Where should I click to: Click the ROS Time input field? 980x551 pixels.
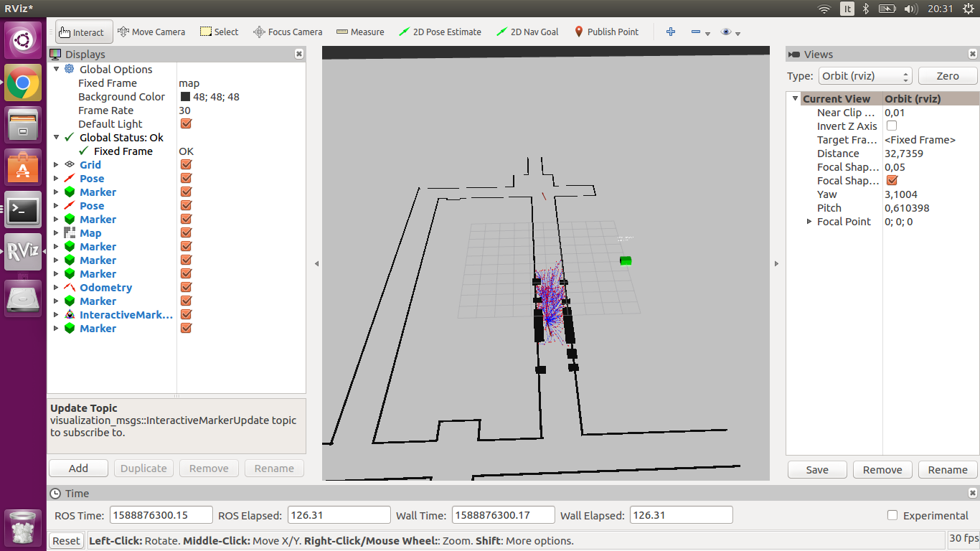click(x=161, y=515)
